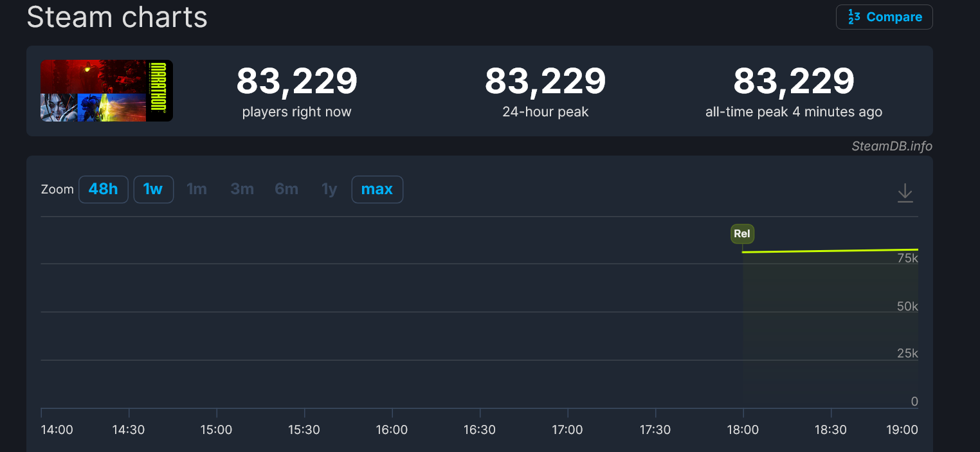Click the 14:00 time axis label
Screen dimensions: 980x452
click(57, 429)
